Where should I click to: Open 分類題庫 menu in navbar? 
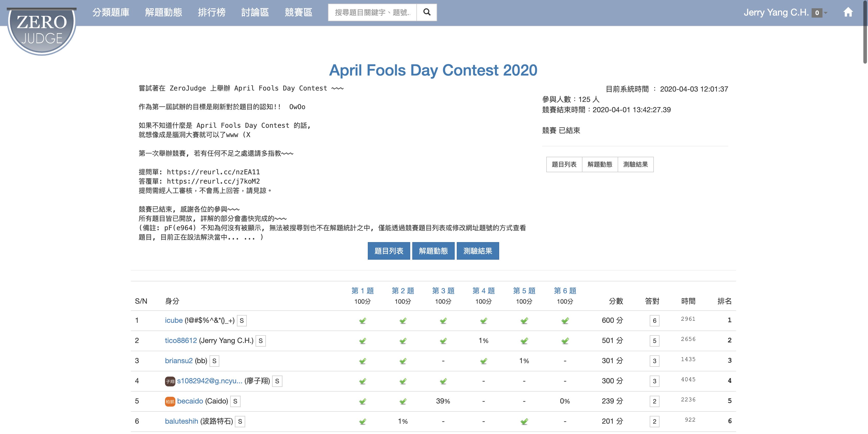pyautogui.click(x=111, y=12)
